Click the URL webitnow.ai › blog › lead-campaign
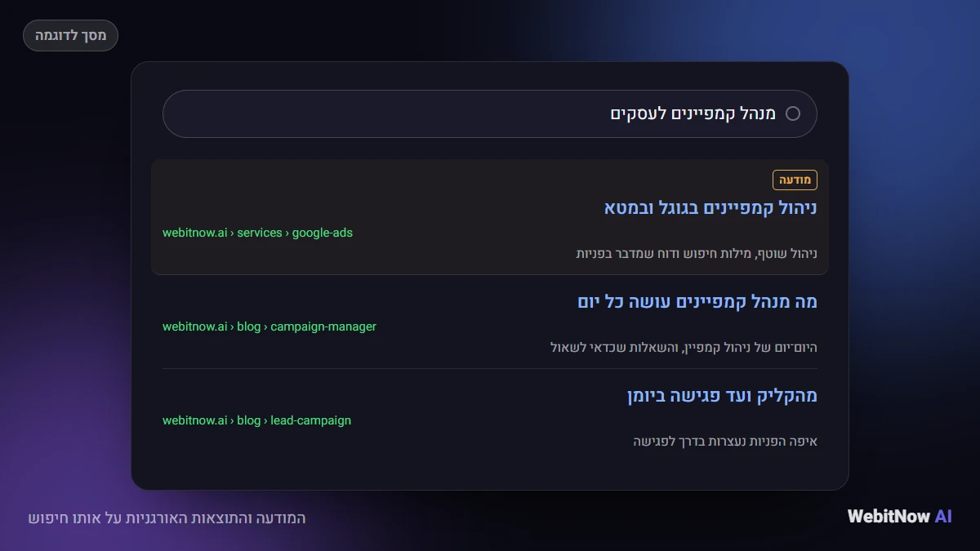 [256, 420]
